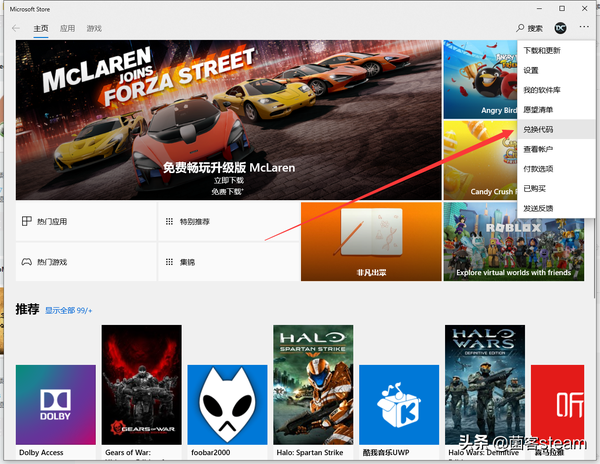The image size is (600, 464).
Task: Click the 集锦 dots icon
Action: pyautogui.click(x=169, y=262)
